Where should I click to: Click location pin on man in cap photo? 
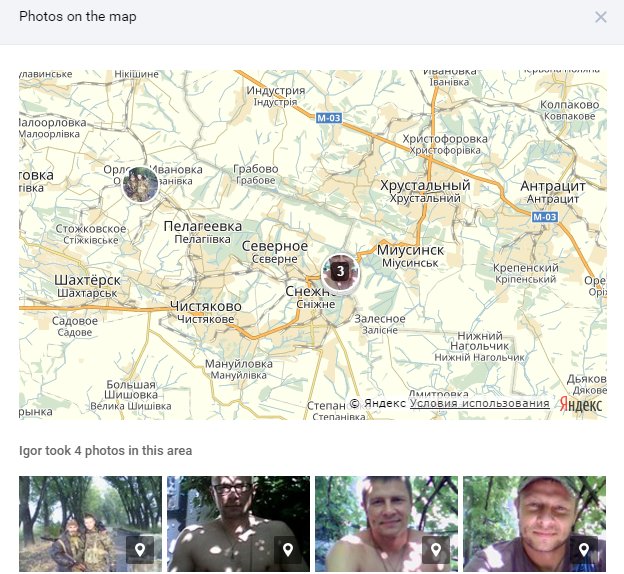coord(584,550)
